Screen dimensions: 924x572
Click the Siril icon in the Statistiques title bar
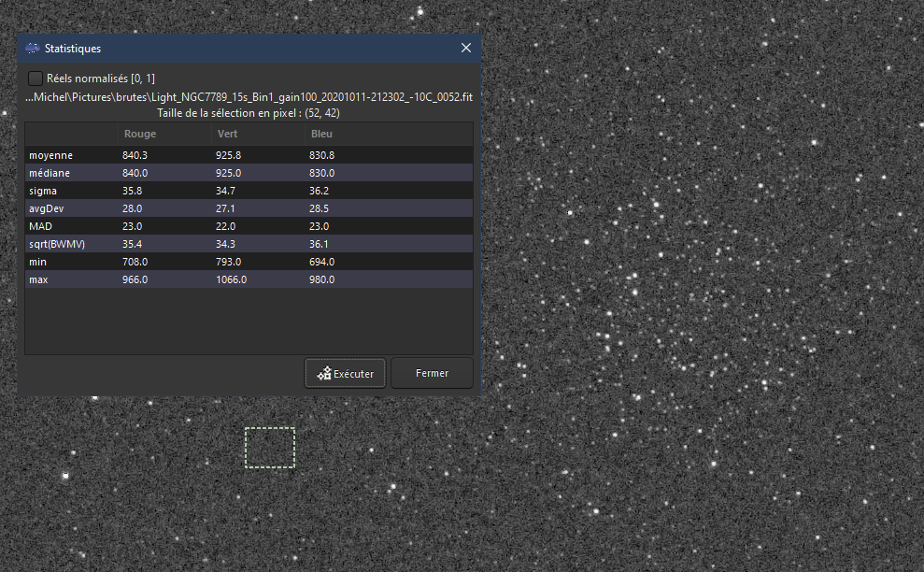pyautogui.click(x=32, y=48)
